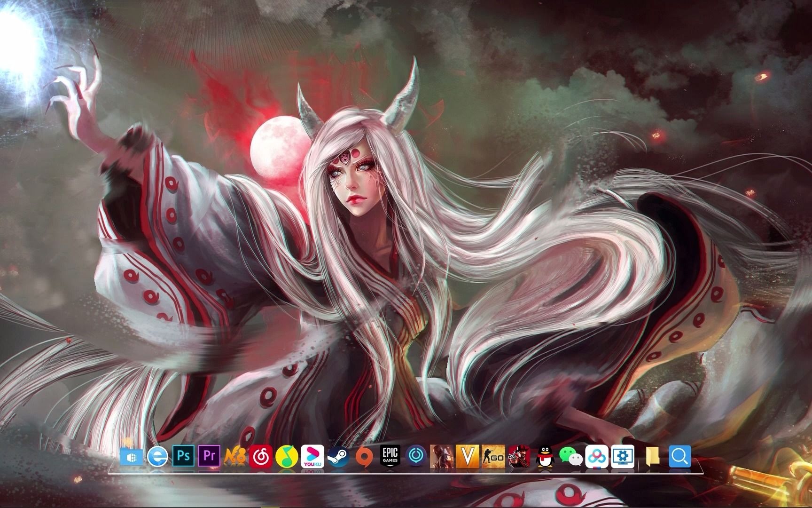
Task: Open WeChat from the dock
Action: (571, 457)
